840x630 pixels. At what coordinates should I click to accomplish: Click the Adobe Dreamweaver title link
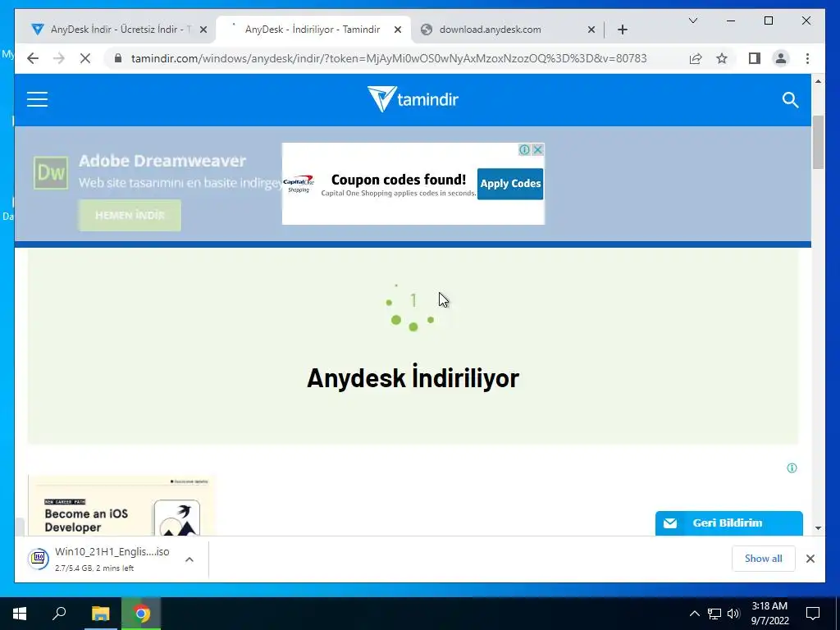[162, 161]
